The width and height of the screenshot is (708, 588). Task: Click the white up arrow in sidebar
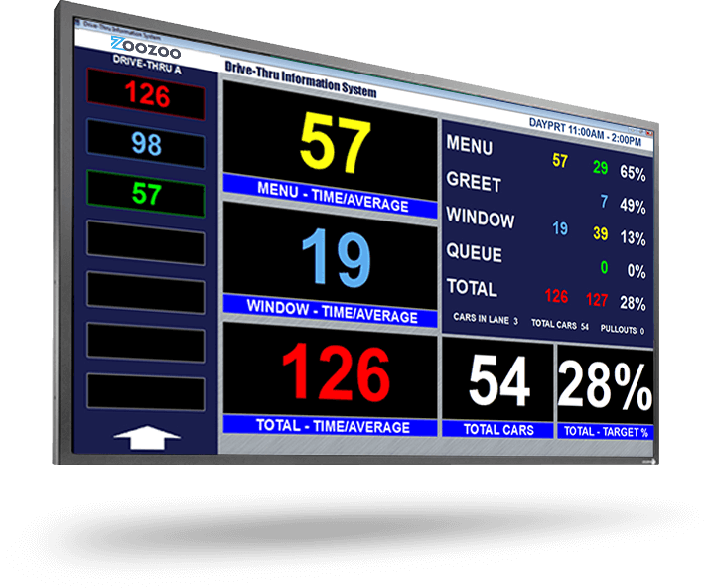click(x=147, y=435)
